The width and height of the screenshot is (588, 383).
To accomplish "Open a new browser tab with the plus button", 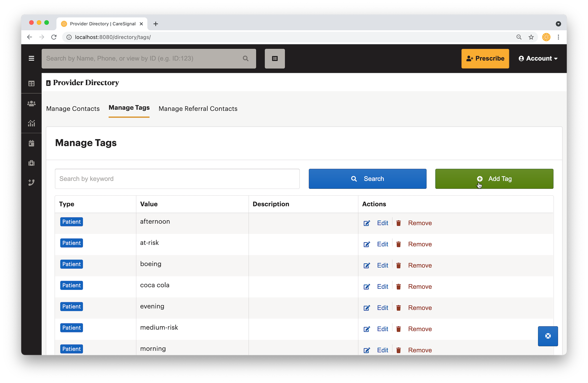I will (156, 24).
